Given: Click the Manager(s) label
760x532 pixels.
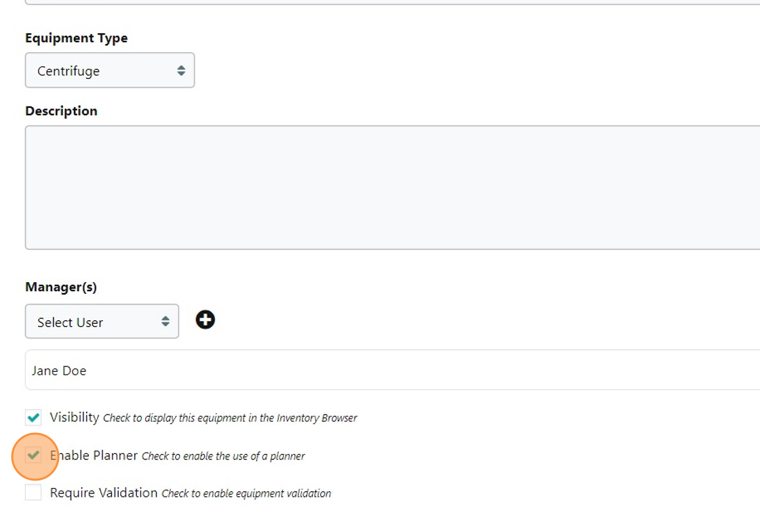Looking at the screenshot, I should [61, 287].
